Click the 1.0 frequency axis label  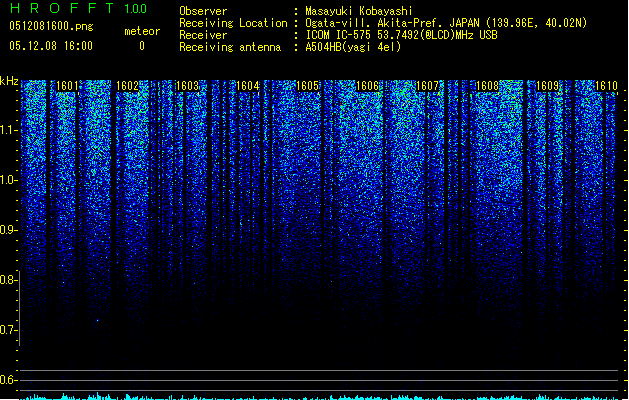[8, 180]
